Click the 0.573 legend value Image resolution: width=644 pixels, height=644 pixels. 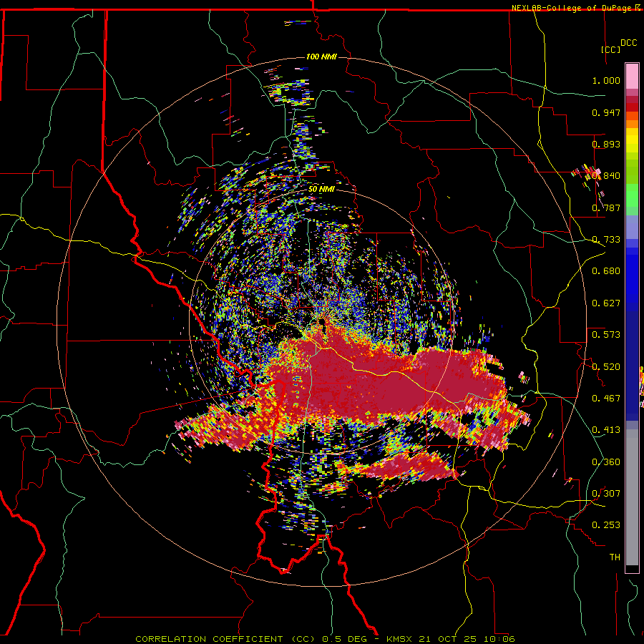point(606,335)
